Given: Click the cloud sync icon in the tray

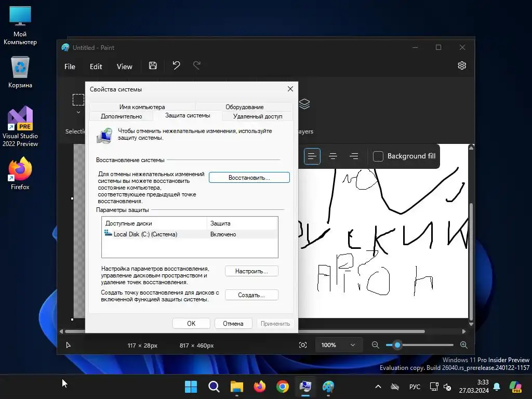Looking at the screenshot, I should pos(395,387).
